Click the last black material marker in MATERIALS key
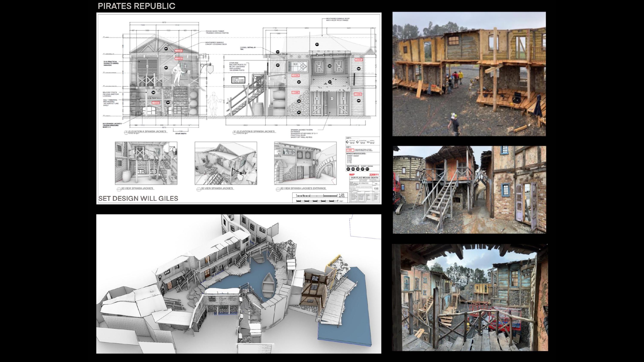 367,169
